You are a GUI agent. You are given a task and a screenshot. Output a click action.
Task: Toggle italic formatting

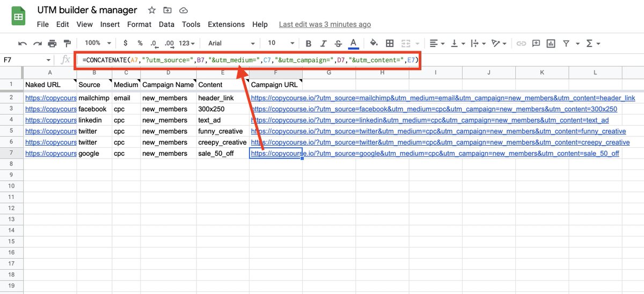[x=324, y=43]
